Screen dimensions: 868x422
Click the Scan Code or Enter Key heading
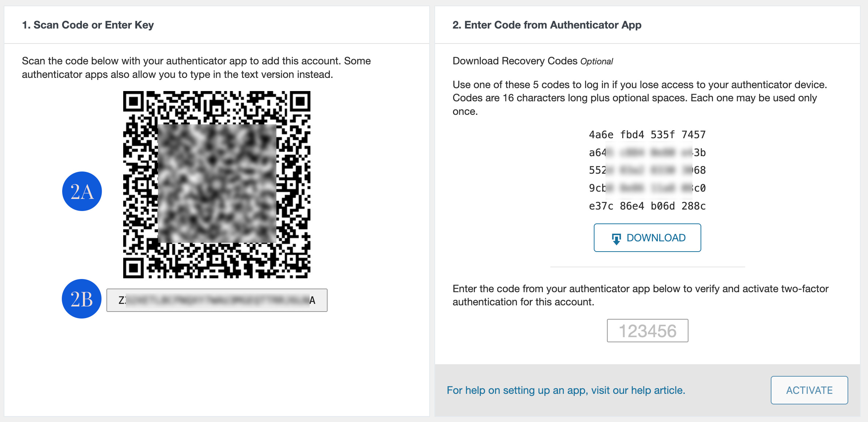88,25
